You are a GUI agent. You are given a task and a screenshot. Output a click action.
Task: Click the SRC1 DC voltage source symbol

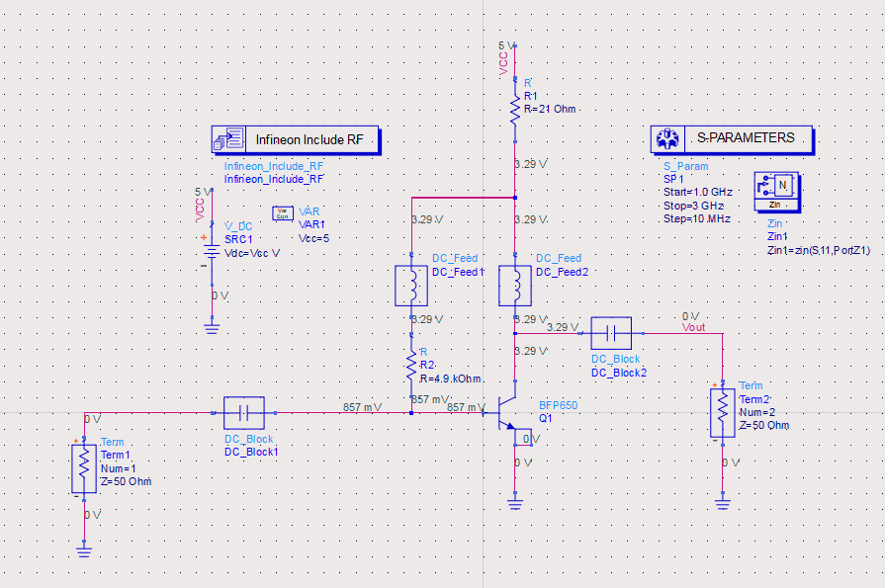tap(211, 251)
